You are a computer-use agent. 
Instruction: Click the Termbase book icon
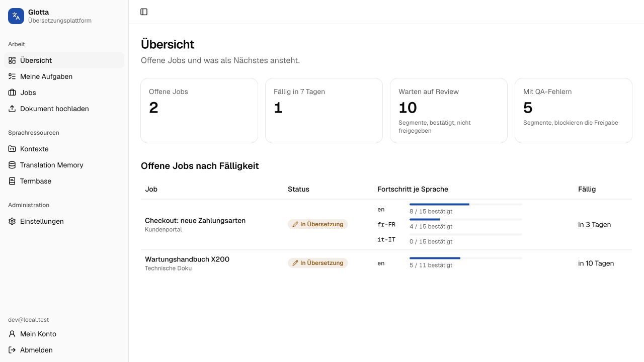12,181
